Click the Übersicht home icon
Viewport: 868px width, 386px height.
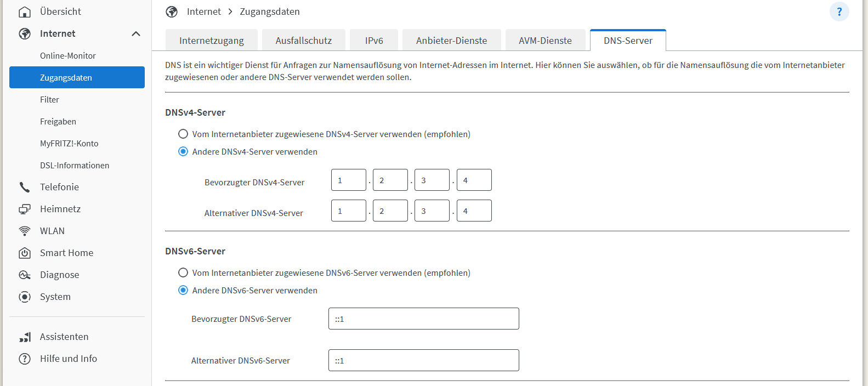pyautogui.click(x=25, y=12)
